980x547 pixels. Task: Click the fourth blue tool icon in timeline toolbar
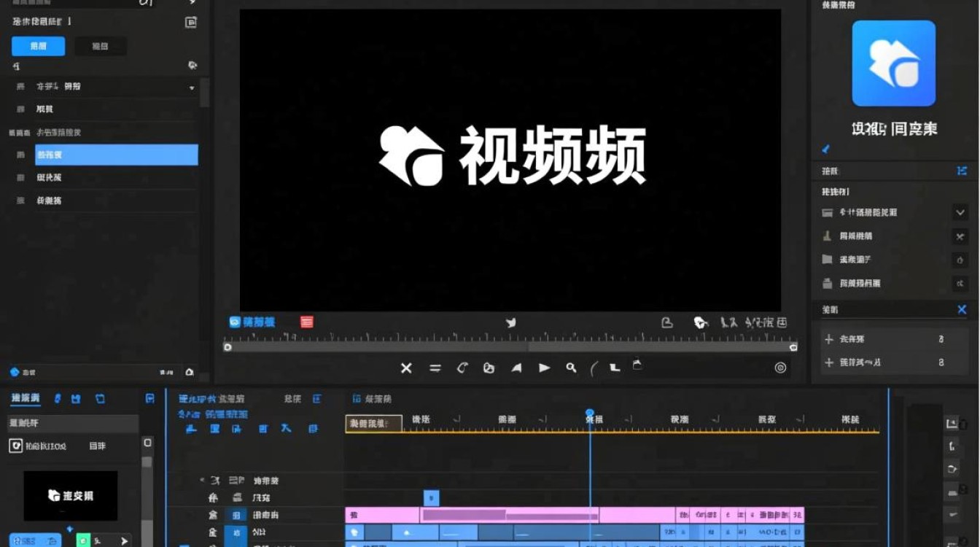click(263, 429)
